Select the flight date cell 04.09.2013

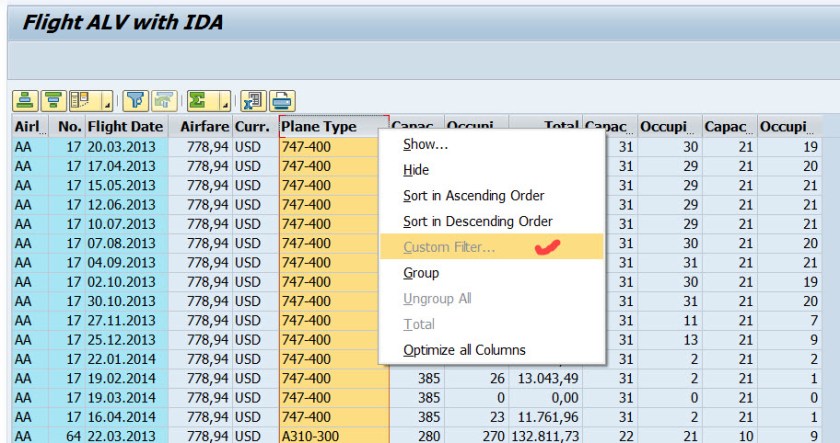(127, 262)
